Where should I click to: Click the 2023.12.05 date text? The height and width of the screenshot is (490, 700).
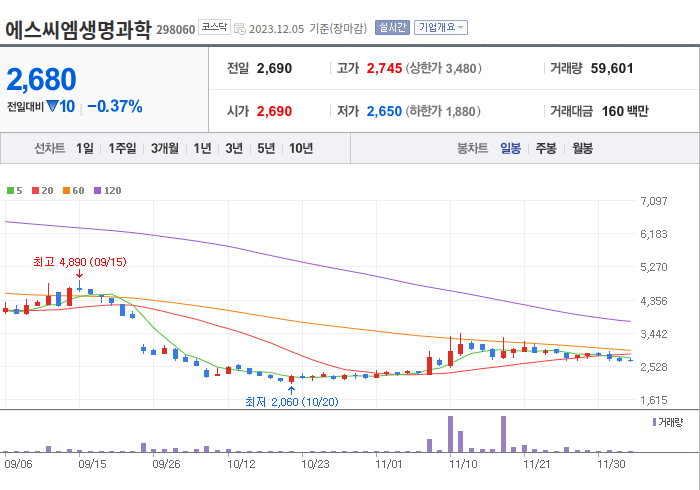(x=276, y=29)
